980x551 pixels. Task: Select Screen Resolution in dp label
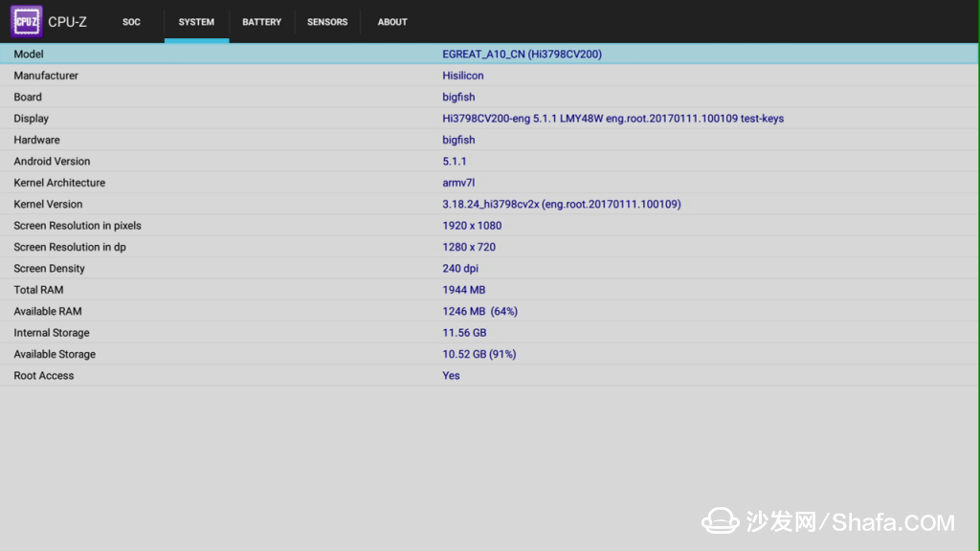70,247
